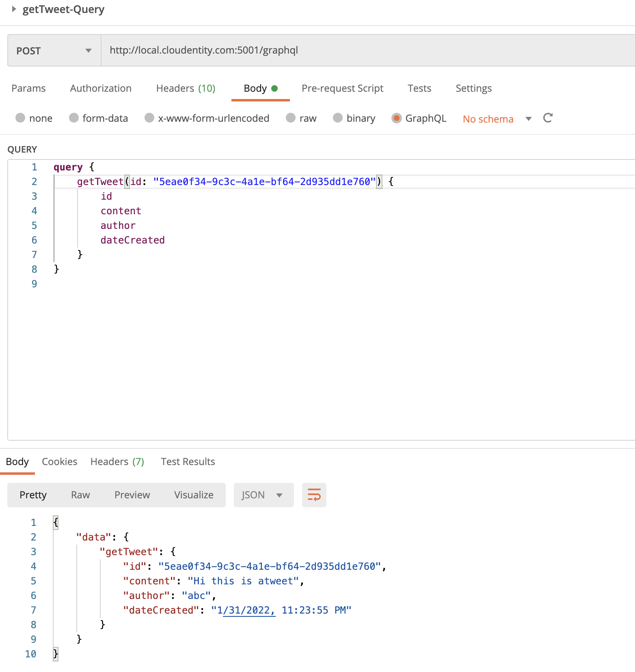Viewport: 635px width, 672px height.
Task: Open the JSON format dropdown
Action: tap(264, 495)
